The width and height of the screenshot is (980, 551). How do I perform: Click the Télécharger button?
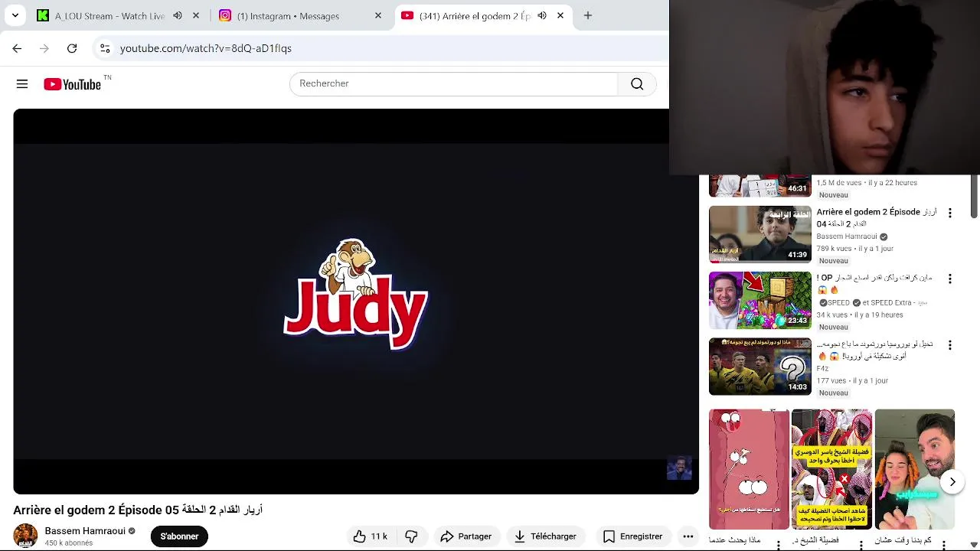544,536
